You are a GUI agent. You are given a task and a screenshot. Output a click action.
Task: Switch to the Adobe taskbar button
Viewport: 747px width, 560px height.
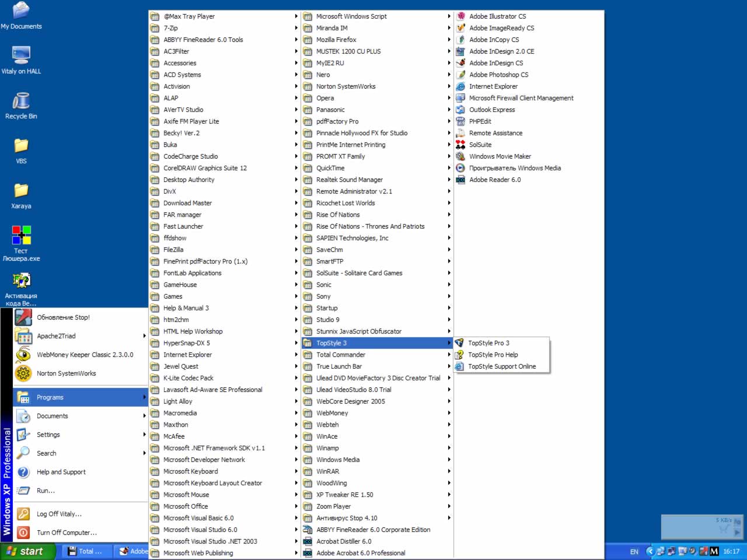pyautogui.click(x=131, y=551)
